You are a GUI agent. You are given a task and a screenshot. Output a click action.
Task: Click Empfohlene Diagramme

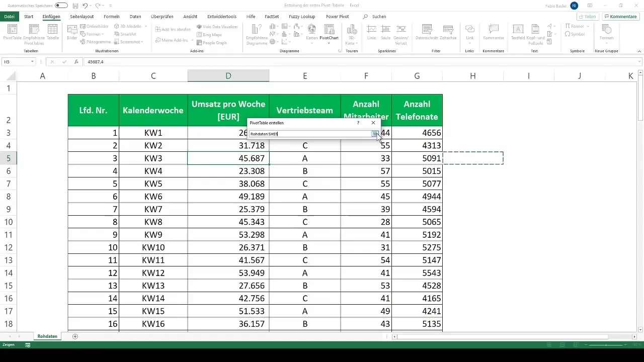click(257, 33)
